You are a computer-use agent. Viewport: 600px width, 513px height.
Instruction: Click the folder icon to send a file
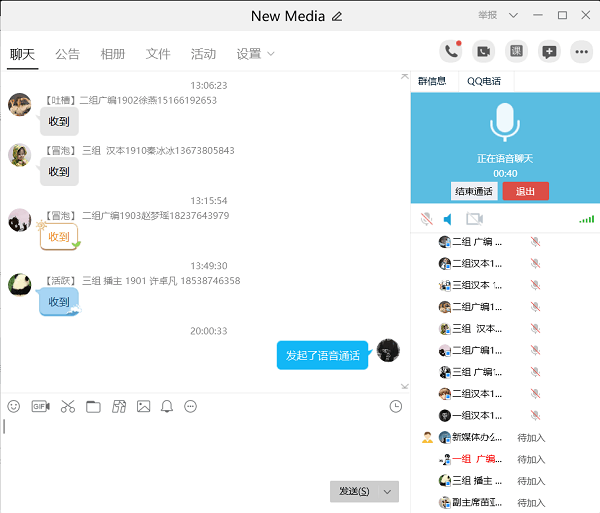(x=93, y=406)
